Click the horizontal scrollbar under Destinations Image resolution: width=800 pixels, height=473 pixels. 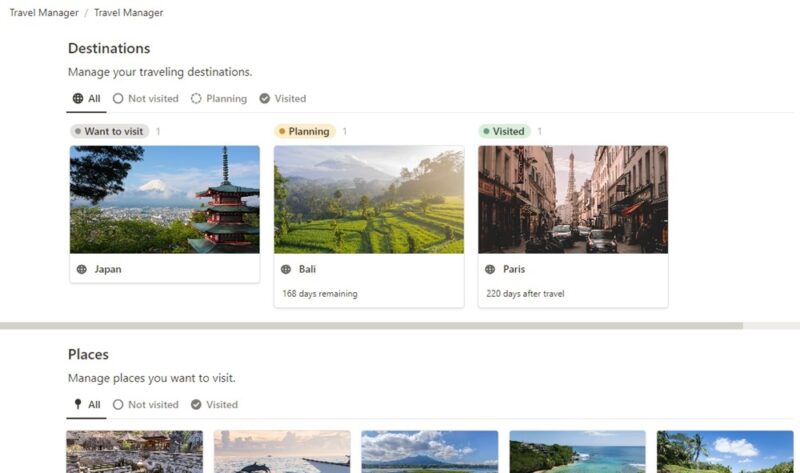click(x=371, y=326)
